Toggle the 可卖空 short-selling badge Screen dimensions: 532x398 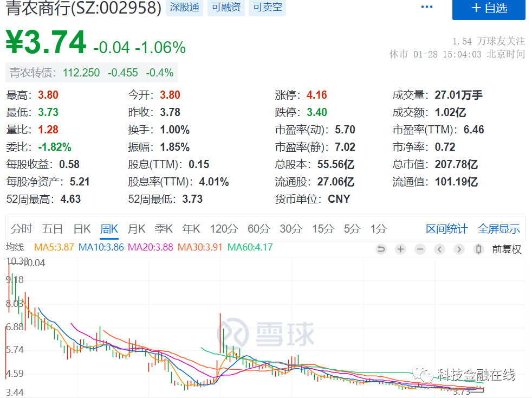point(267,8)
